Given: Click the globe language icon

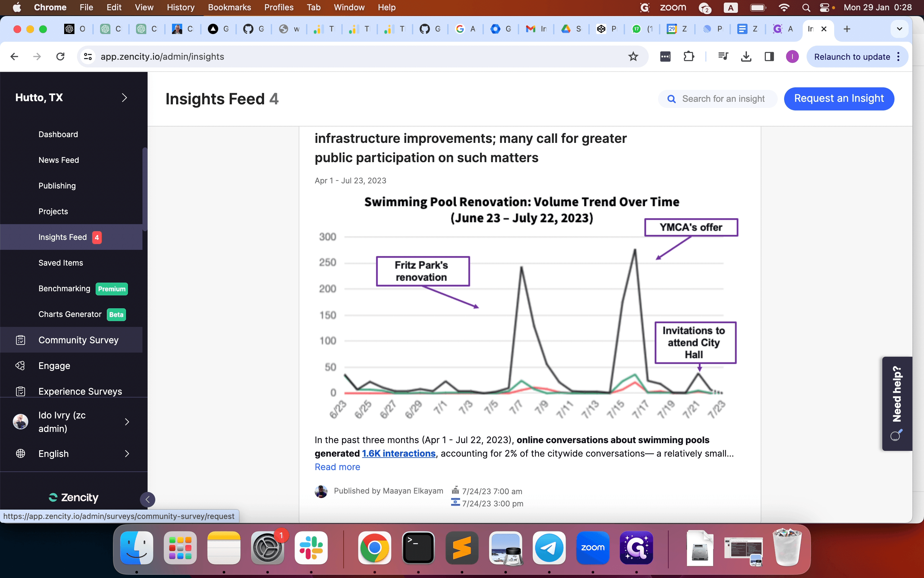Looking at the screenshot, I should [21, 453].
